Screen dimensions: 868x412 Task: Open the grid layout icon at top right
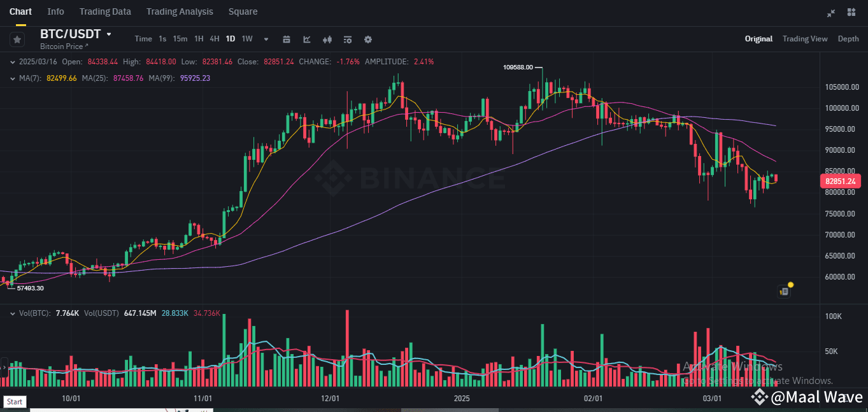coord(852,12)
